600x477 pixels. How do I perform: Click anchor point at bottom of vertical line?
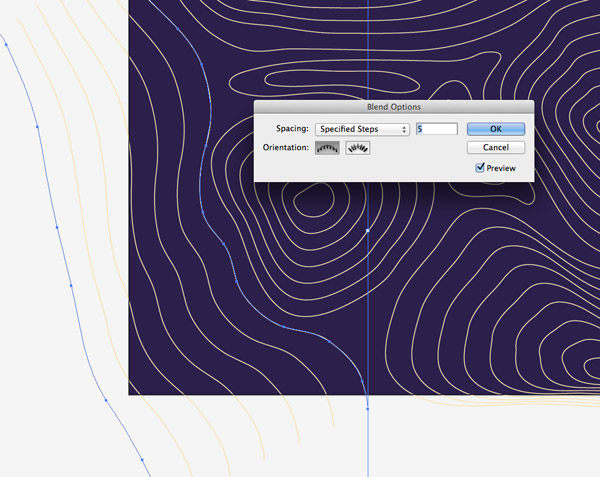coord(368,407)
